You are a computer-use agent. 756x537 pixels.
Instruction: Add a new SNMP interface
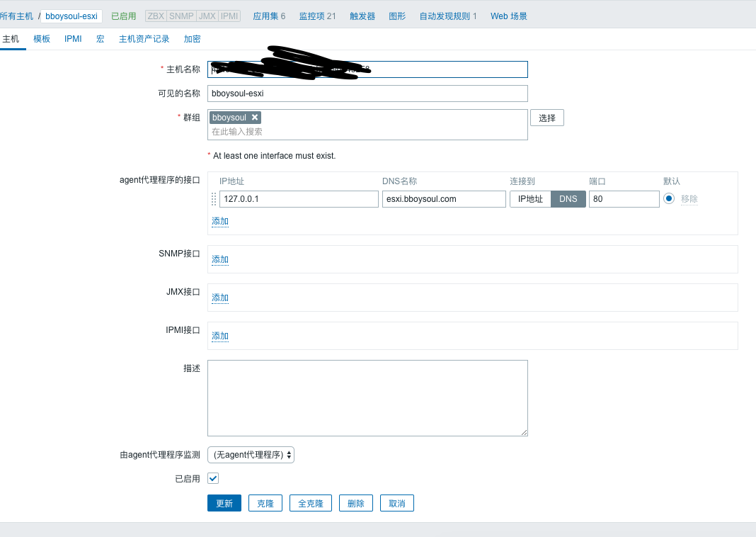pyautogui.click(x=220, y=259)
